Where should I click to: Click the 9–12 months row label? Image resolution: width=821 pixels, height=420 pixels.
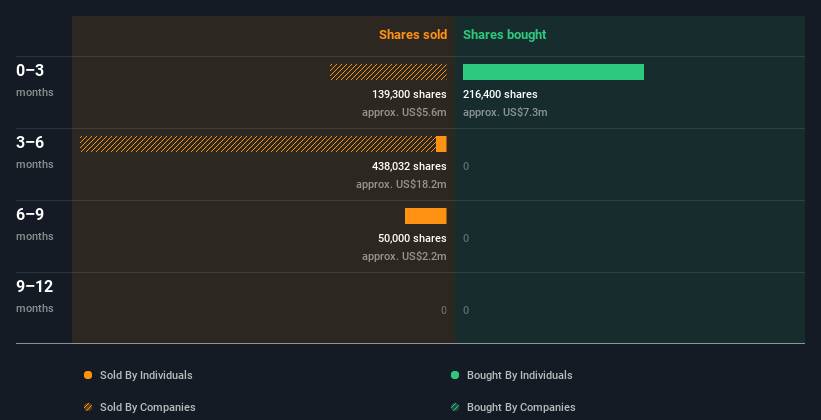[35, 296]
